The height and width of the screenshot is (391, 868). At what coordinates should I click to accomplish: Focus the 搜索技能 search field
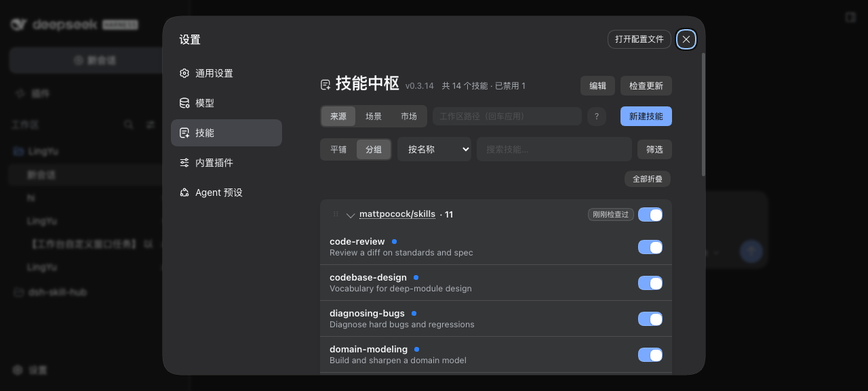point(554,149)
